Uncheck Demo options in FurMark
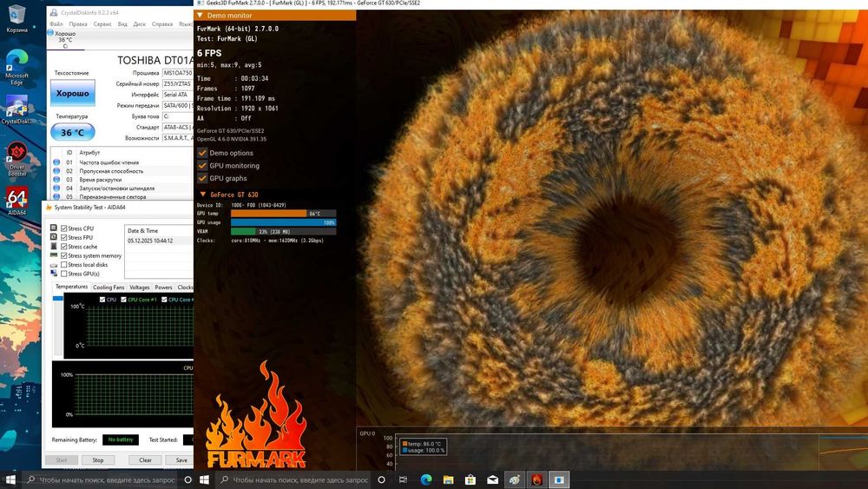This screenshot has height=489, width=868. pyautogui.click(x=202, y=153)
